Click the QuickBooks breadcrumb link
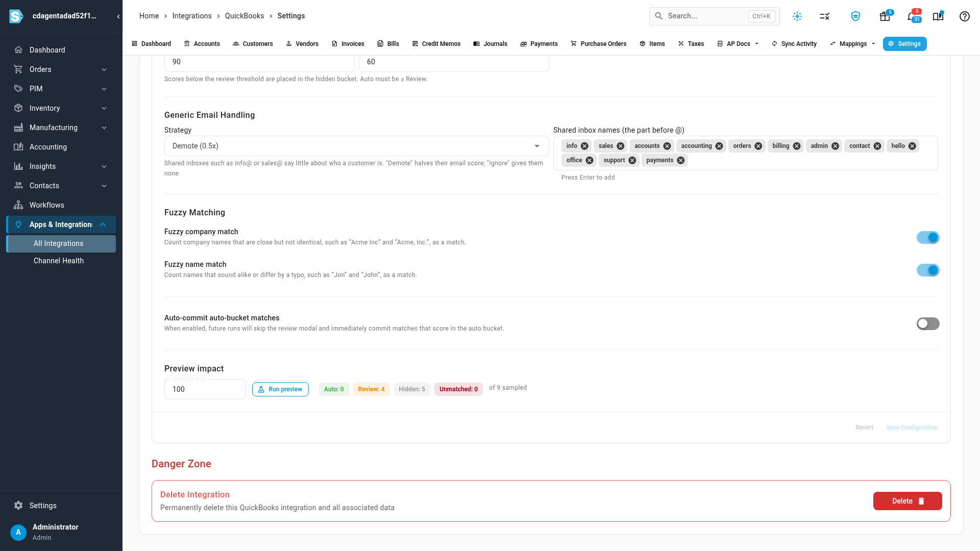This screenshot has width=980, height=551. point(244,16)
